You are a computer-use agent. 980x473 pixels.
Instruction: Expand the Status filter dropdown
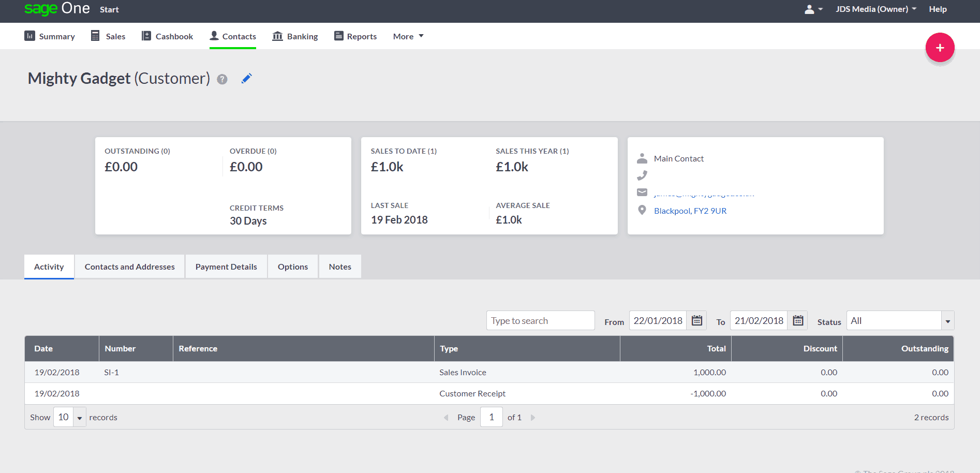point(947,321)
